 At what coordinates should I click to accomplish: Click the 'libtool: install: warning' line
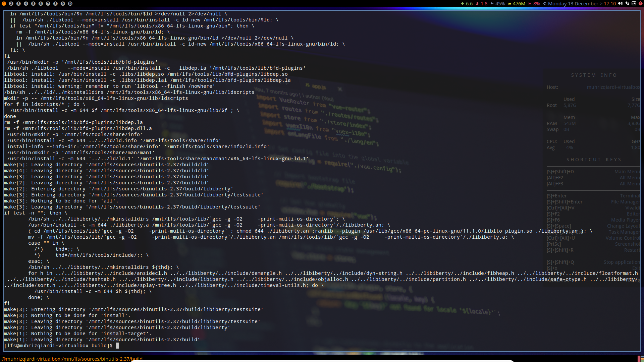coord(109,86)
